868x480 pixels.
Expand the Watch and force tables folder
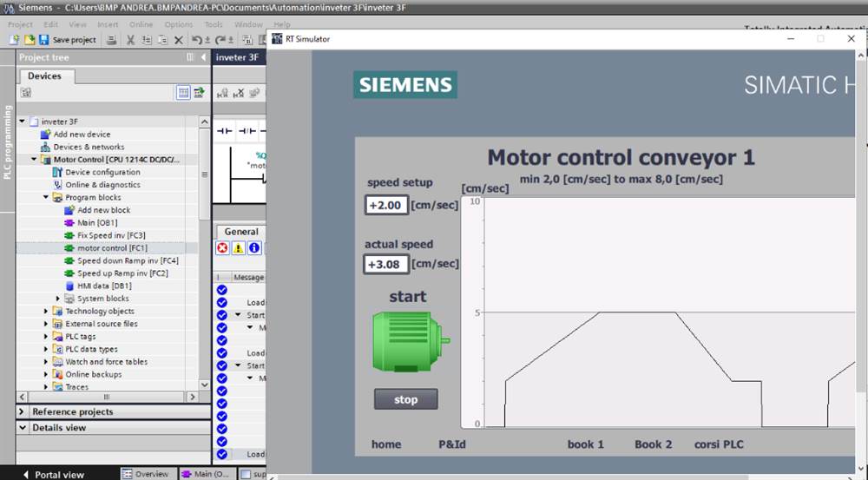(x=47, y=362)
